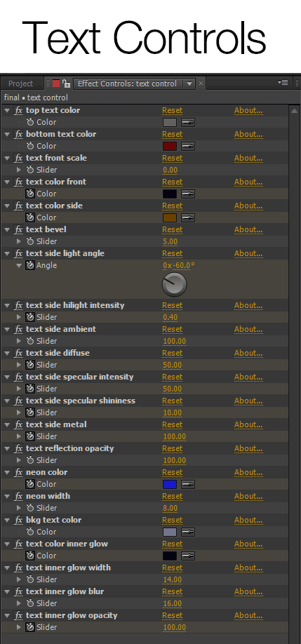This screenshot has height=644, width=301.
Task: Select eyedropper next to neon color swatch
Action: coord(188,484)
